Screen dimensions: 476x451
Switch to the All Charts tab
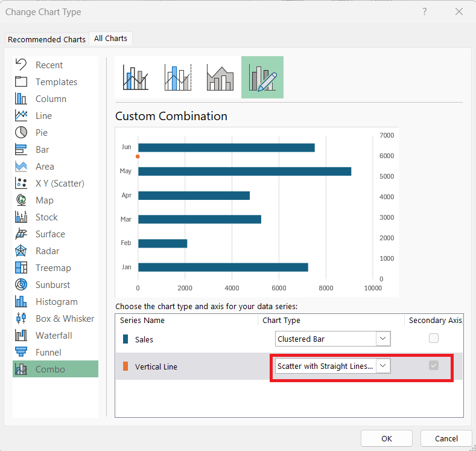[110, 38]
